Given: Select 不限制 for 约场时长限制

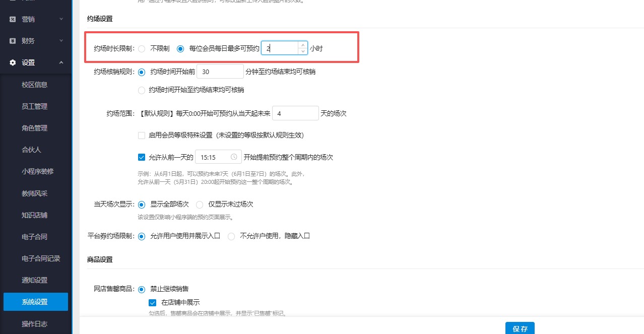Looking at the screenshot, I should click(x=142, y=49).
